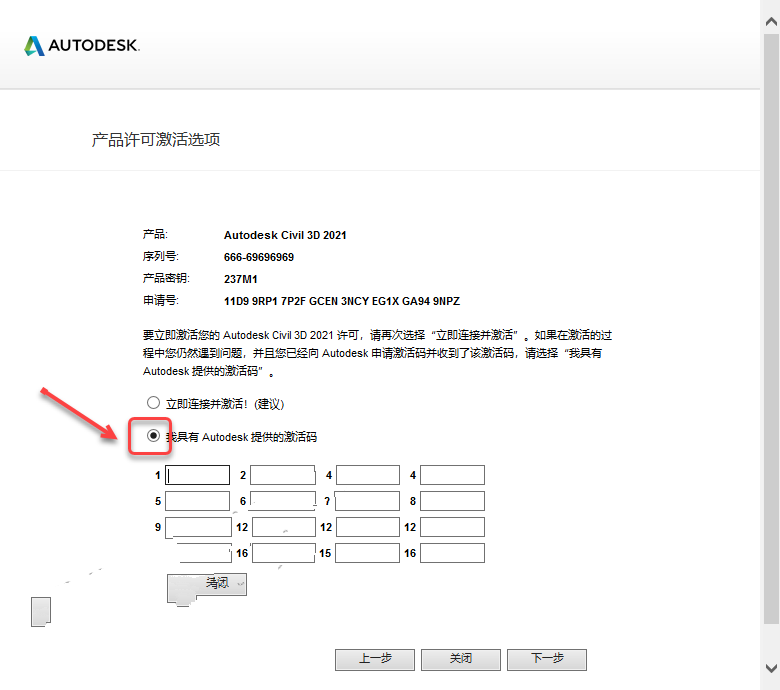
Task: Focus the activation field labeled with a question mark
Action: 368,501
